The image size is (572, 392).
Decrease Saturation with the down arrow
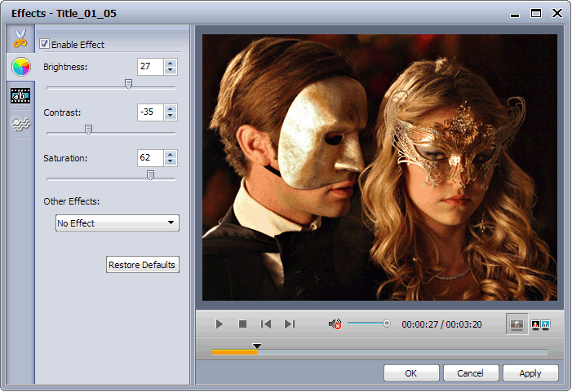click(171, 161)
